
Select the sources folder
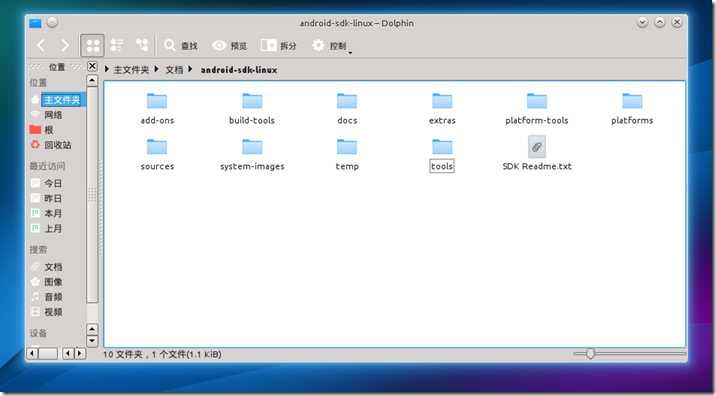pos(157,154)
